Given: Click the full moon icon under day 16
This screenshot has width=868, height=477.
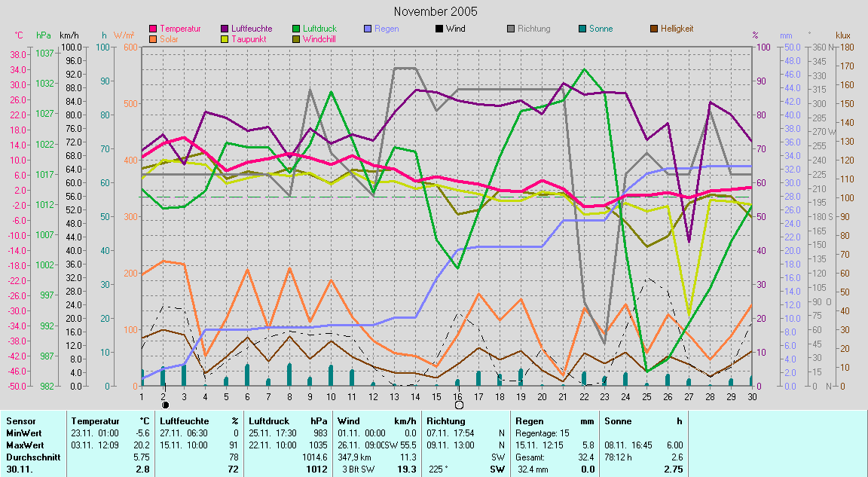Looking at the screenshot, I should click(x=459, y=405).
